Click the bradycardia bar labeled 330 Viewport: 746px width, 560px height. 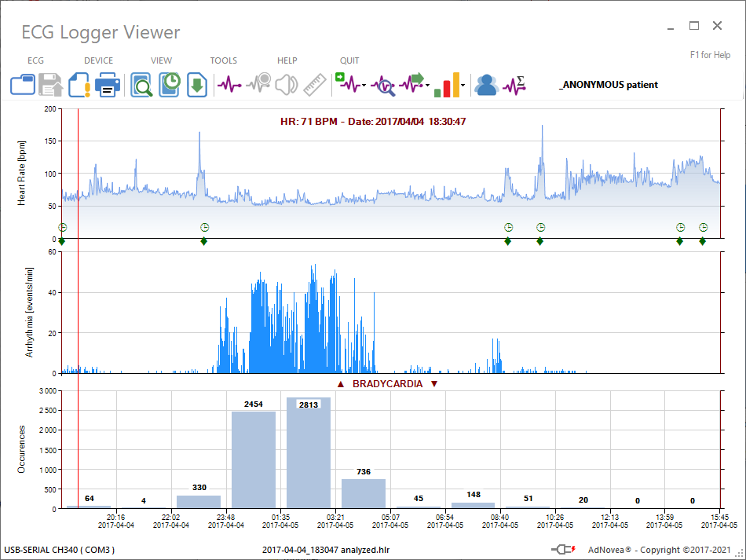coord(199,501)
